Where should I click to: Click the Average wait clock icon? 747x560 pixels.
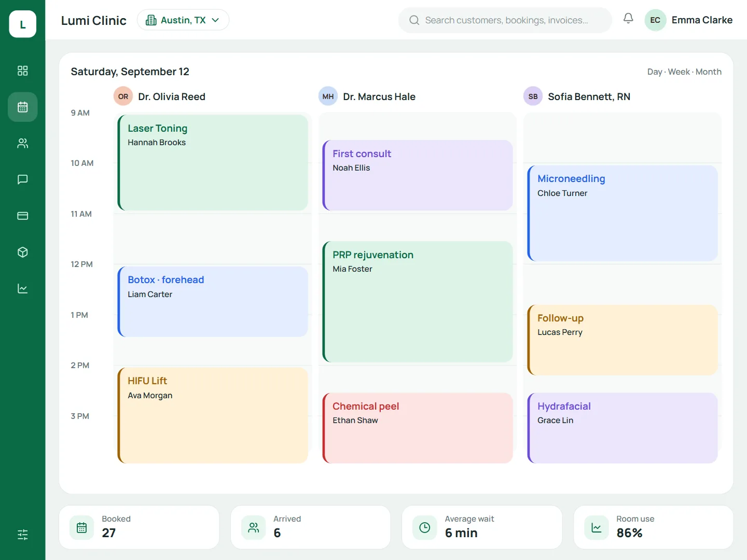pyautogui.click(x=425, y=528)
